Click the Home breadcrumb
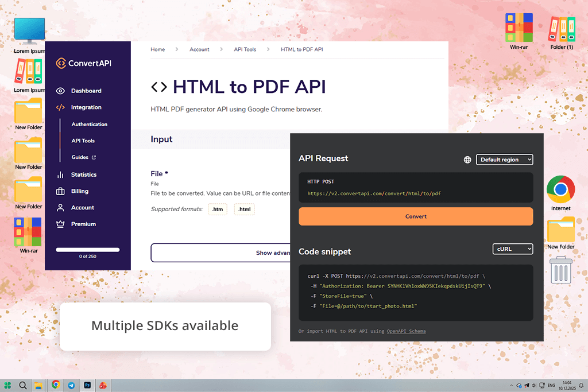Image resolution: width=588 pixels, height=392 pixels. (x=158, y=49)
